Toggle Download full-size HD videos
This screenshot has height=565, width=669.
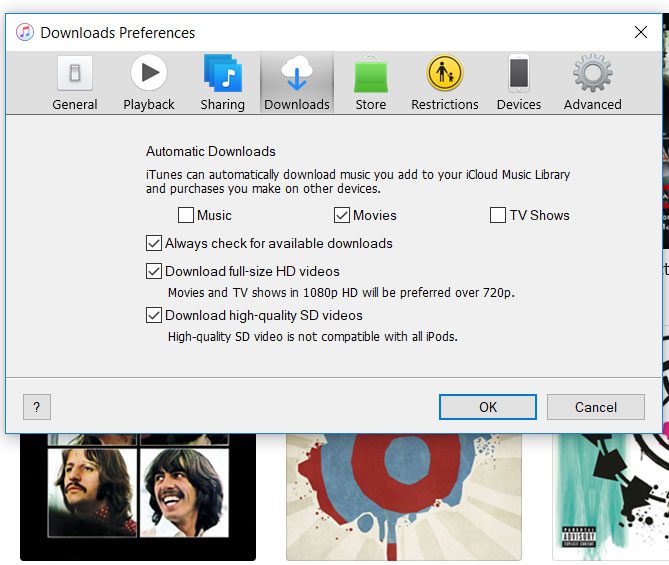154,271
